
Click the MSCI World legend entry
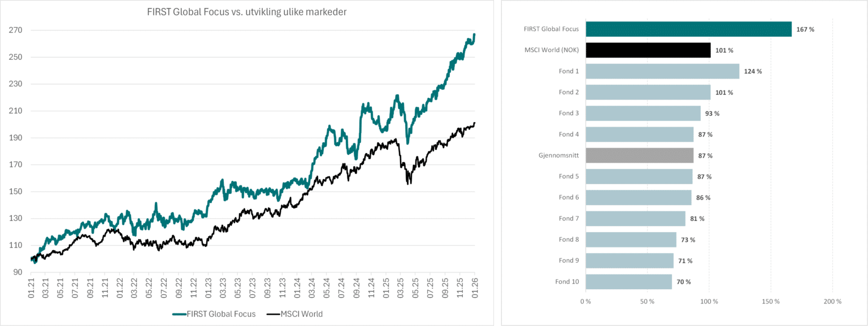click(297, 314)
